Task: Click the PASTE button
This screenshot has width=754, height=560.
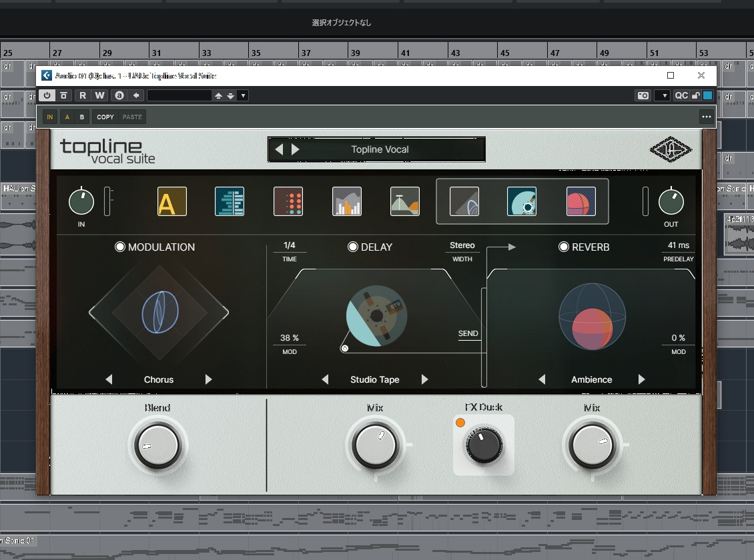Action: click(132, 117)
